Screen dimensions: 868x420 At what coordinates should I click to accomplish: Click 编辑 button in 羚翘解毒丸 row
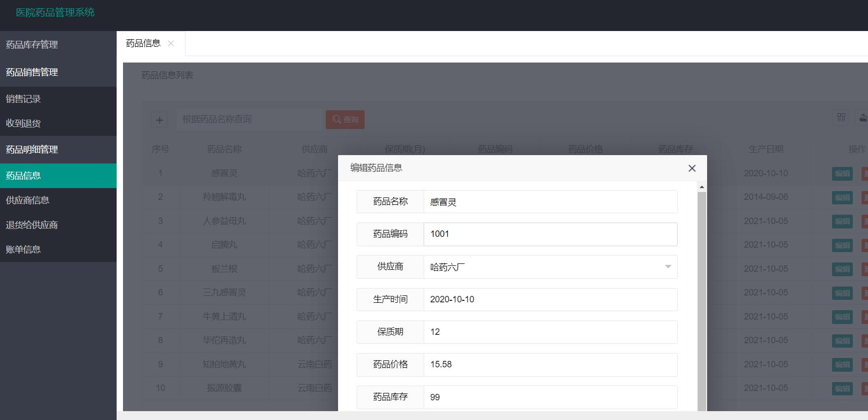(x=842, y=198)
